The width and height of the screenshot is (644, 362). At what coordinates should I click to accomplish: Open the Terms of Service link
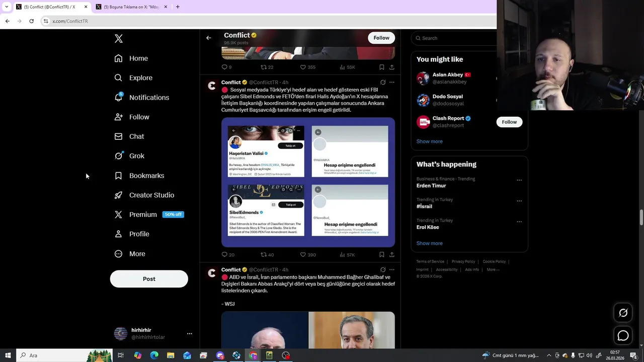(x=430, y=261)
